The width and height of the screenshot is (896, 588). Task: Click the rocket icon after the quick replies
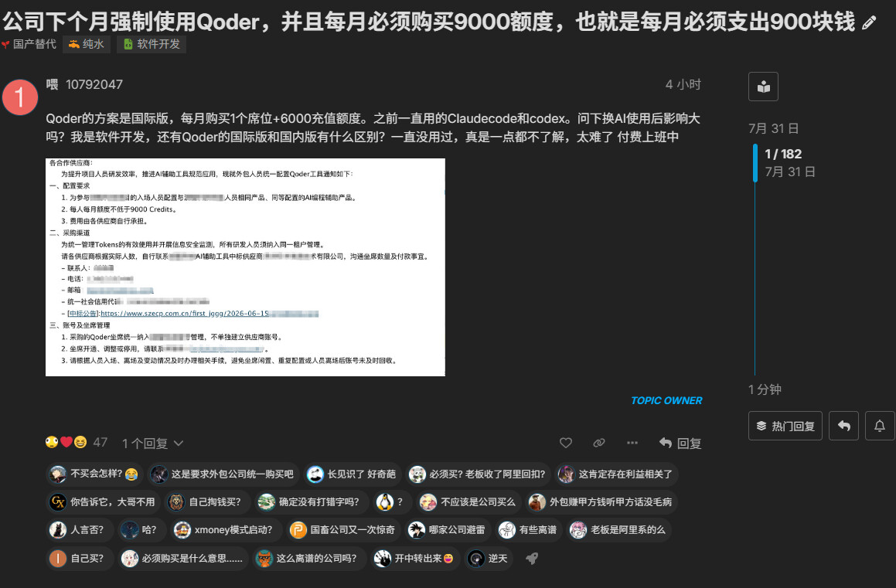click(x=532, y=559)
